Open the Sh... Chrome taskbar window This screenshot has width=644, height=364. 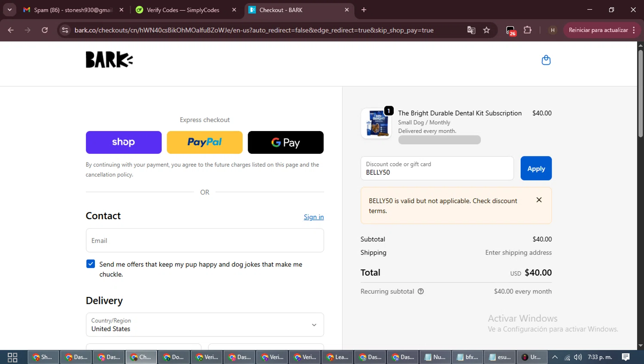coord(43,357)
